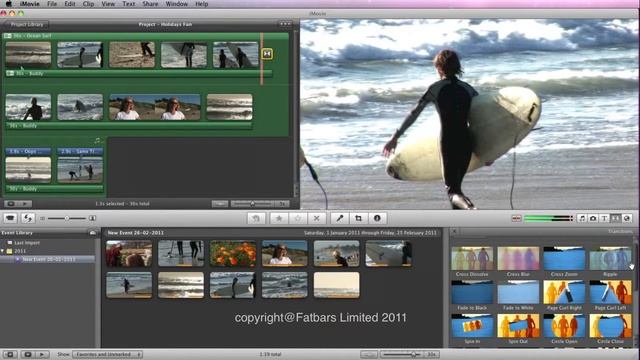Unmark selection with hollow star button

[298, 218]
